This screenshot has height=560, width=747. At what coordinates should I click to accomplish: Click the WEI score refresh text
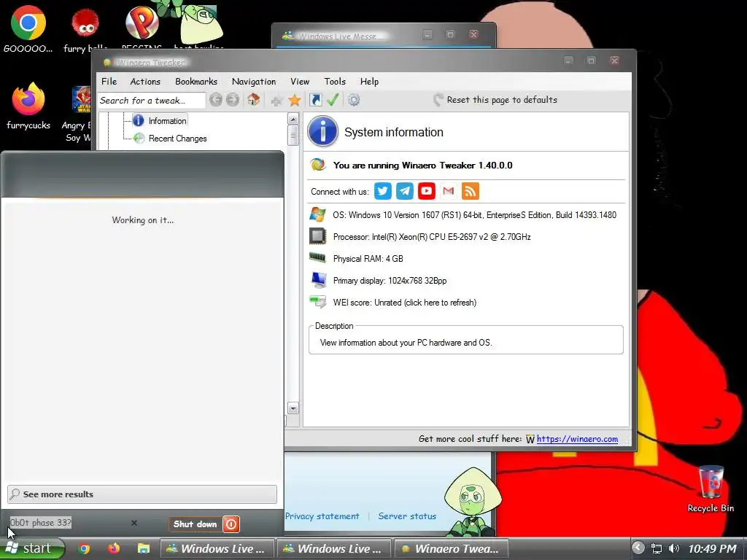tap(404, 303)
